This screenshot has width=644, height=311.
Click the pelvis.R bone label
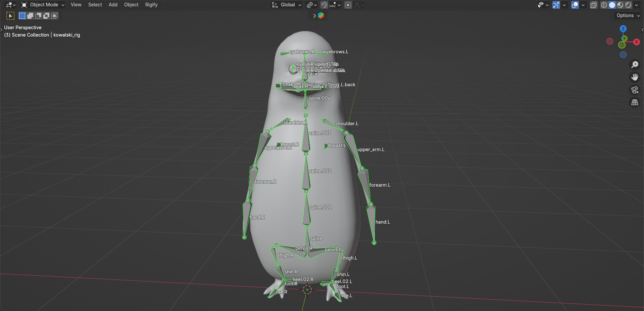click(304, 248)
